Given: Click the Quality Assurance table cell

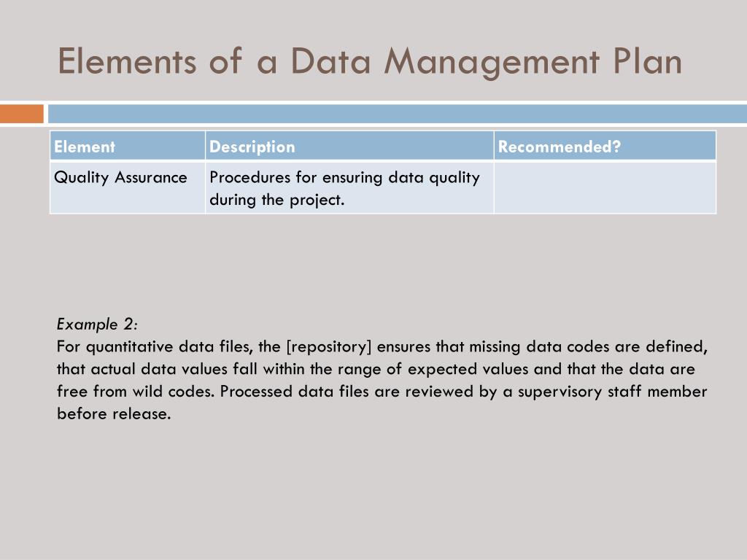Looking at the screenshot, I should (128, 187).
